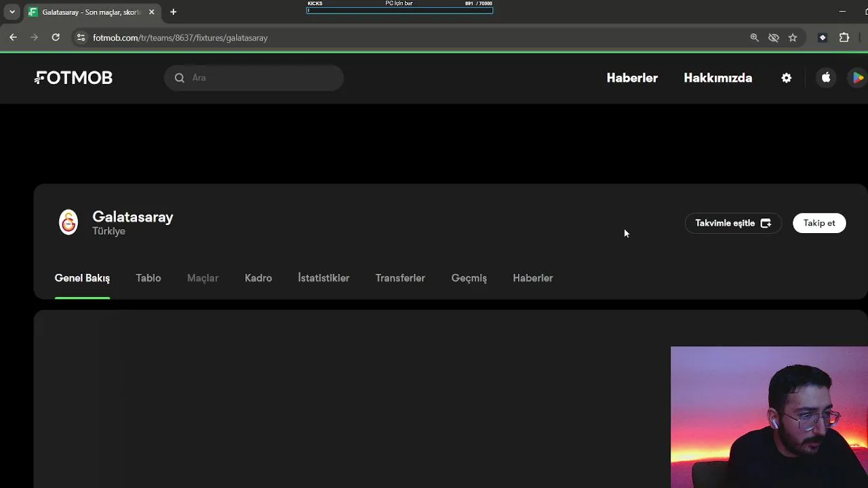
Task: Click the address bar URL
Action: click(x=180, y=38)
